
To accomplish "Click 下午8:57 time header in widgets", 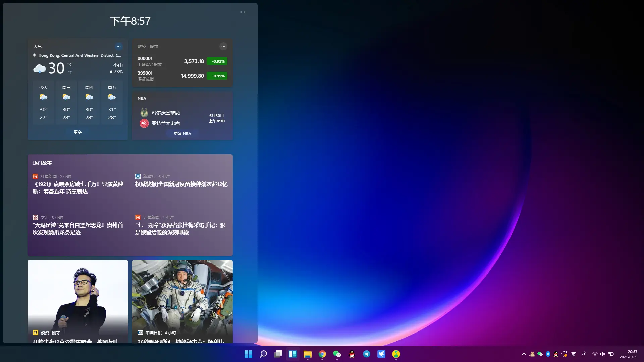I will coord(130,21).
